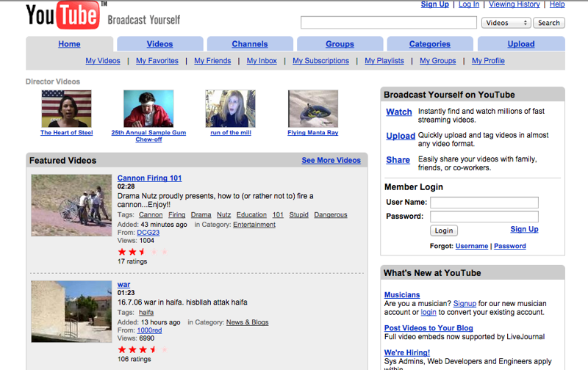Go to My Profile
This screenshot has width=588, height=370.
[x=488, y=61]
